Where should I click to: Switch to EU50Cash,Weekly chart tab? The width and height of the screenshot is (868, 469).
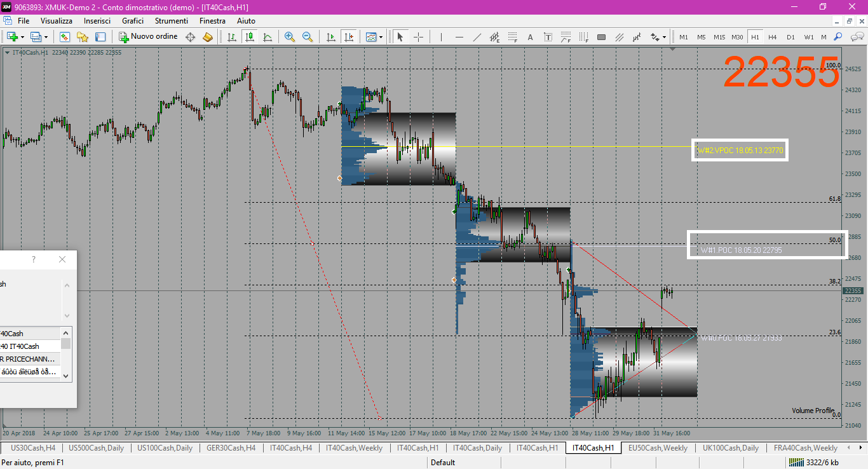pyautogui.click(x=658, y=448)
